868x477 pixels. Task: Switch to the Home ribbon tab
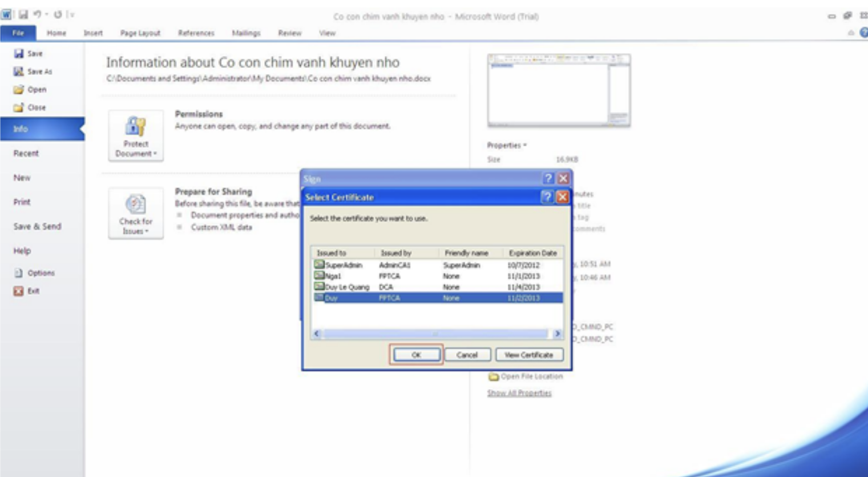(56, 33)
